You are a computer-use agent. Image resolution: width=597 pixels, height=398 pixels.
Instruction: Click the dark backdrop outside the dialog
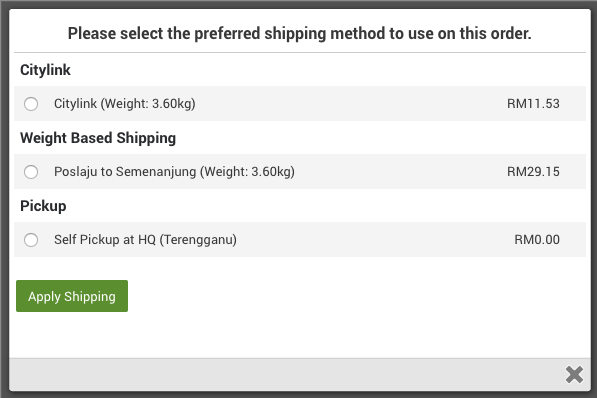pyautogui.click(x=4, y=198)
